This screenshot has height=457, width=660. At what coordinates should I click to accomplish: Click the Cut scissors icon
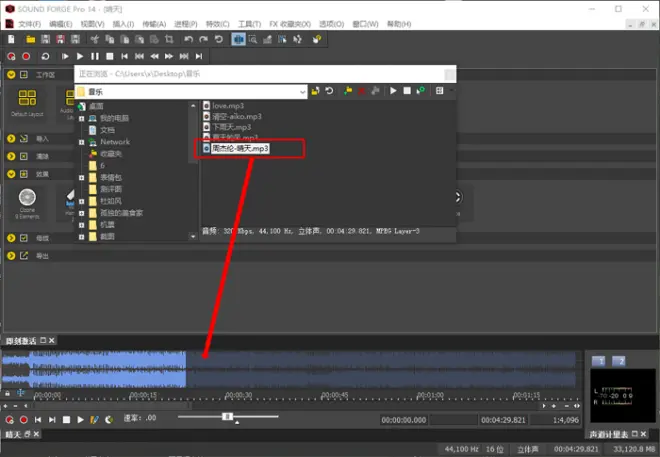point(95,39)
